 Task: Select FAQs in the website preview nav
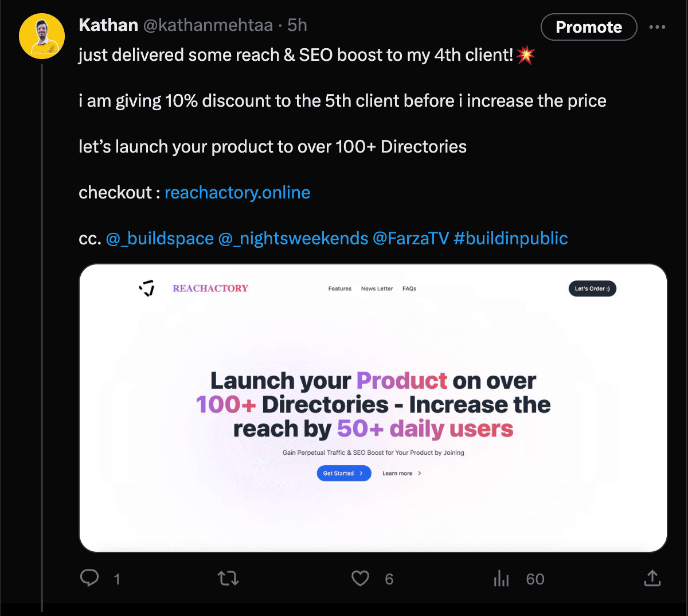click(x=409, y=288)
